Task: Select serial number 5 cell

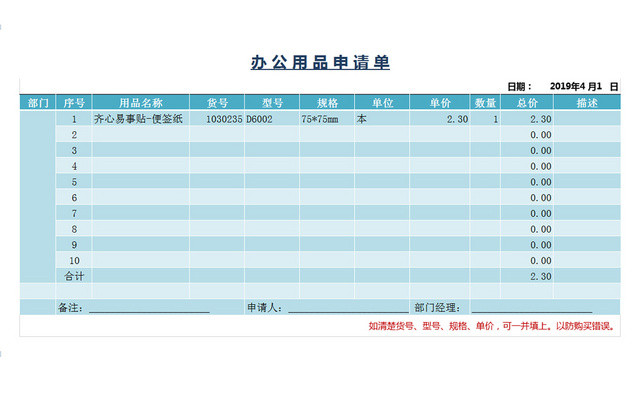Action: [x=74, y=182]
